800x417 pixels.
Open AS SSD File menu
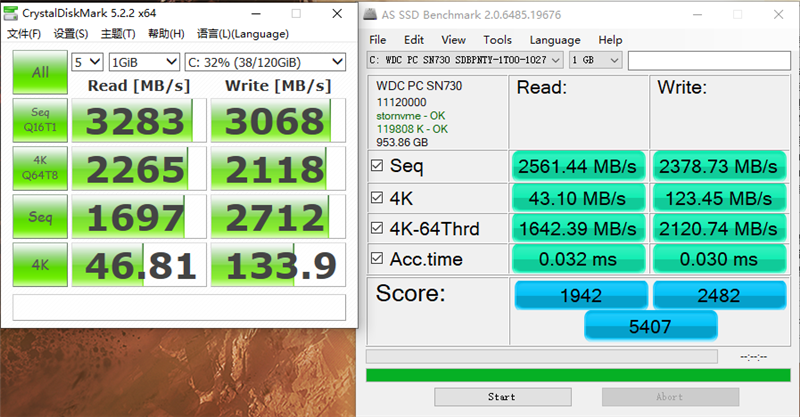click(378, 40)
